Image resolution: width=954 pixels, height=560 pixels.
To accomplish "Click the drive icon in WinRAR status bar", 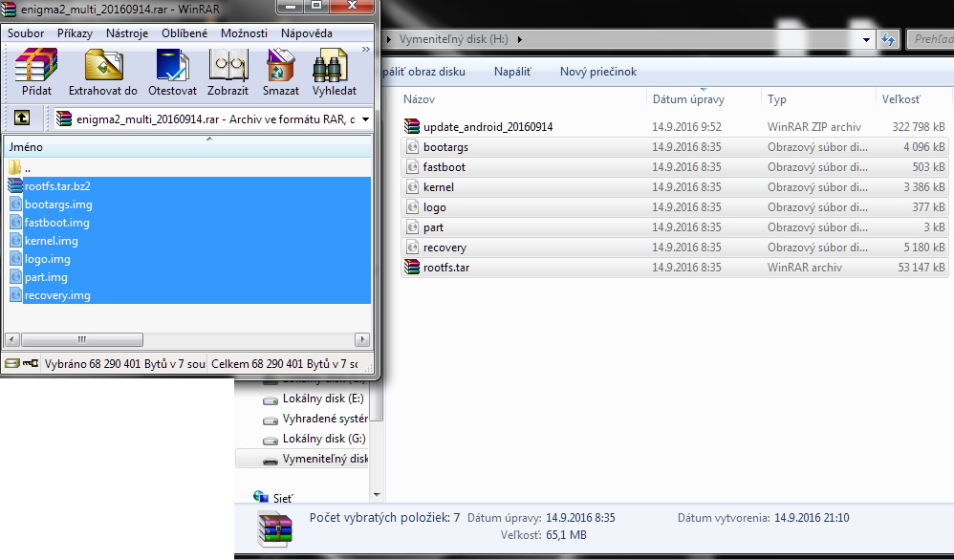I will pyautogui.click(x=12, y=363).
